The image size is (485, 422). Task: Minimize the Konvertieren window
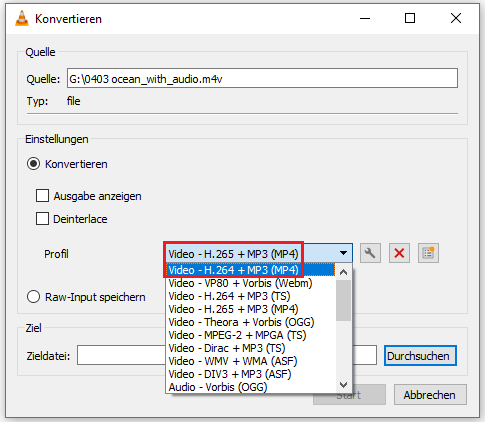click(x=365, y=18)
